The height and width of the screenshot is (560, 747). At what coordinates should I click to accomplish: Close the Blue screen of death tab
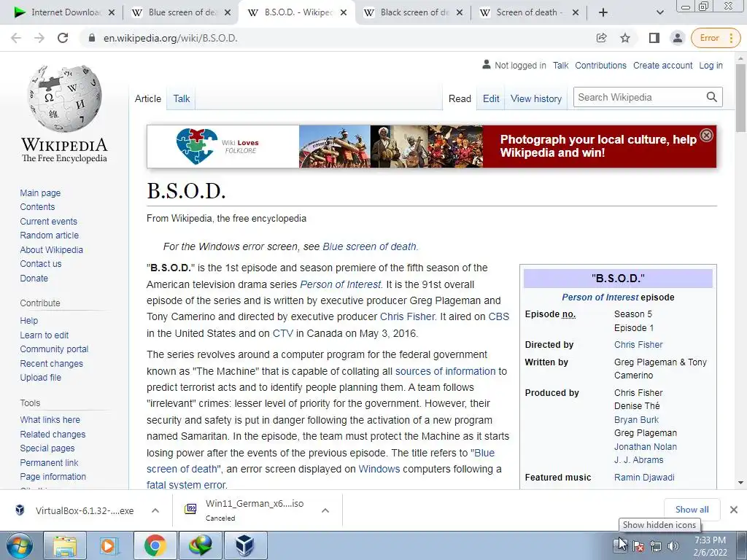coord(228,12)
